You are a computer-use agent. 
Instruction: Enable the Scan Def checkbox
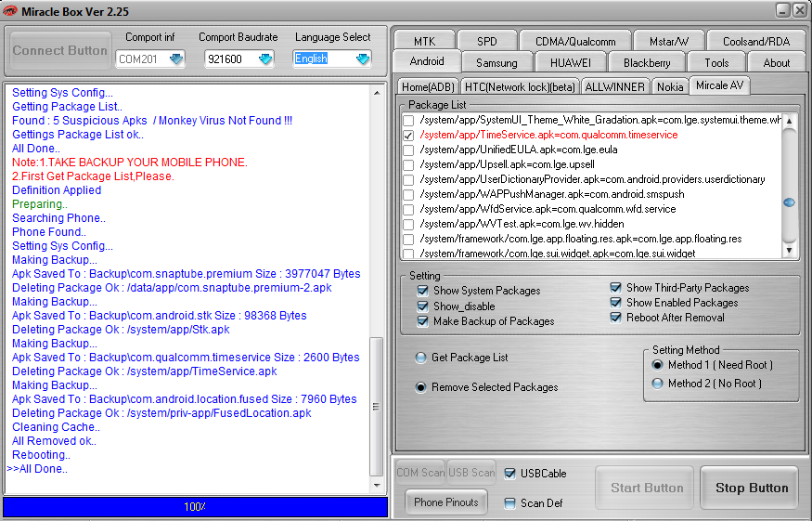(x=510, y=502)
